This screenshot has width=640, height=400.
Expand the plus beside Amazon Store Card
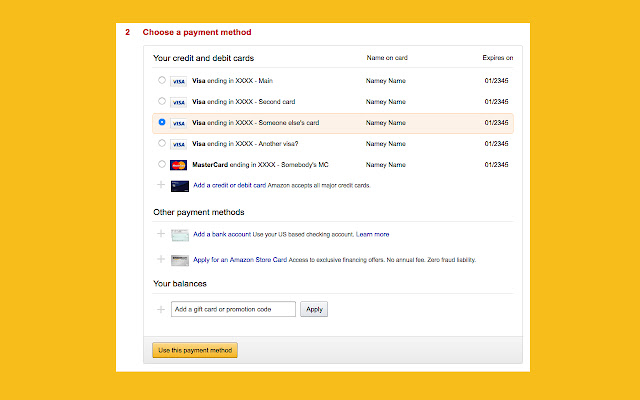161,259
